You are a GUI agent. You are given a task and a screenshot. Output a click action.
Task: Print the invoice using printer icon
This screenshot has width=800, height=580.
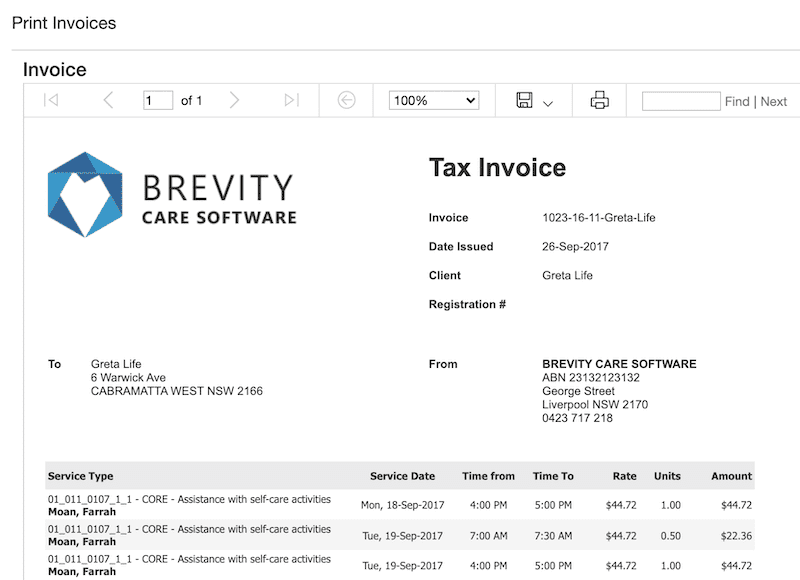[599, 100]
